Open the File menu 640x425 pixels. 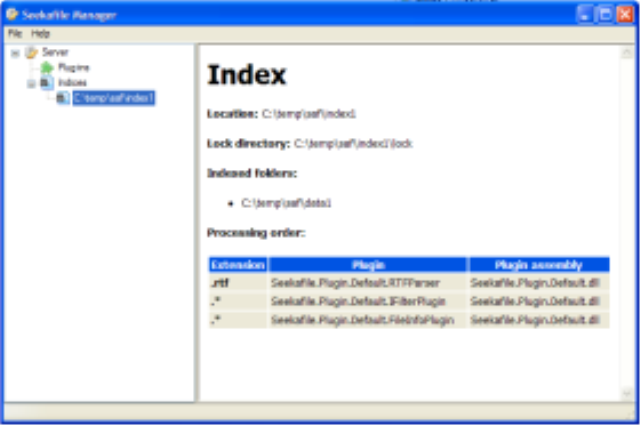click(15, 33)
